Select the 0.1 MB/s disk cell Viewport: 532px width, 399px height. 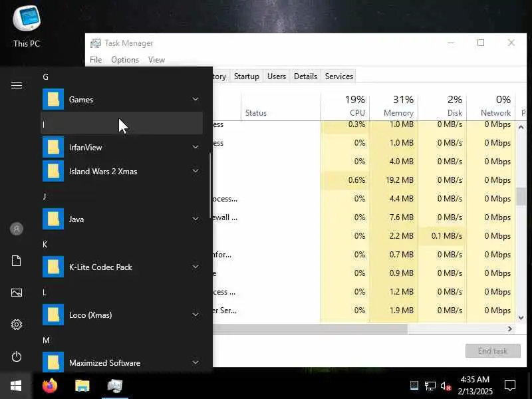pyautogui.click(x=442, y=236)
